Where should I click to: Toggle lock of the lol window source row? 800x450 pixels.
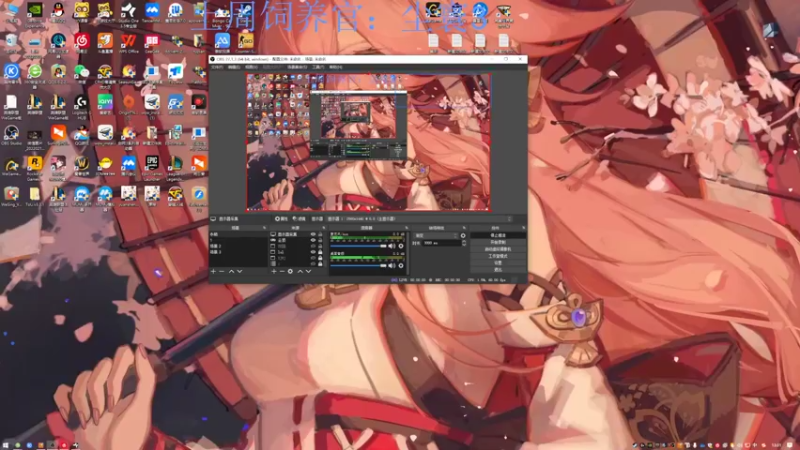(320, 252)
